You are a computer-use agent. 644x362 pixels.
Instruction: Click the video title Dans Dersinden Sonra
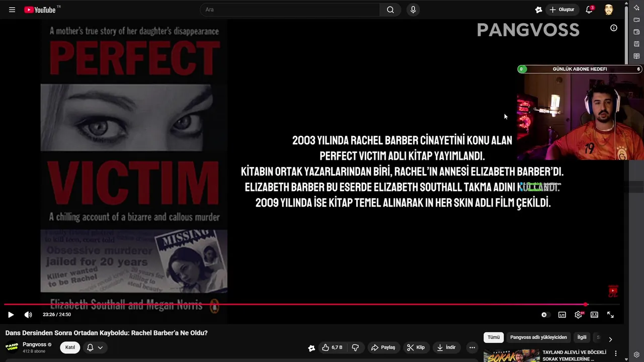[x=107, y=333]
